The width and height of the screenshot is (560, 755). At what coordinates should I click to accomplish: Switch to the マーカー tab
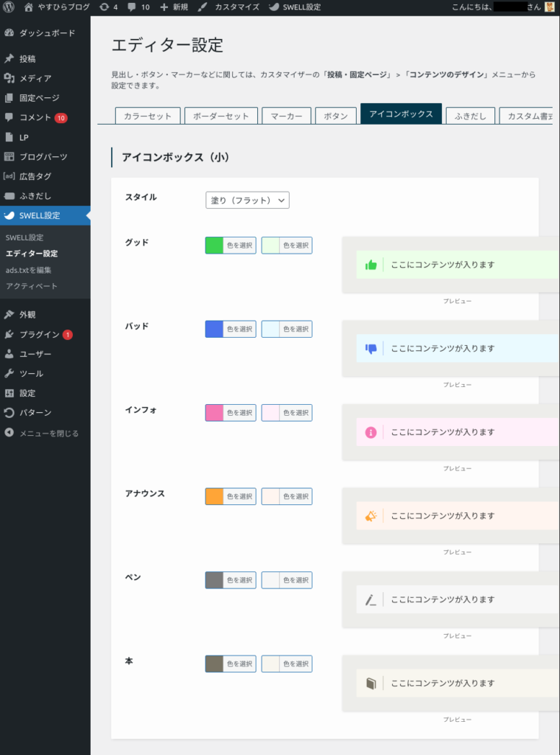(286, 116)
